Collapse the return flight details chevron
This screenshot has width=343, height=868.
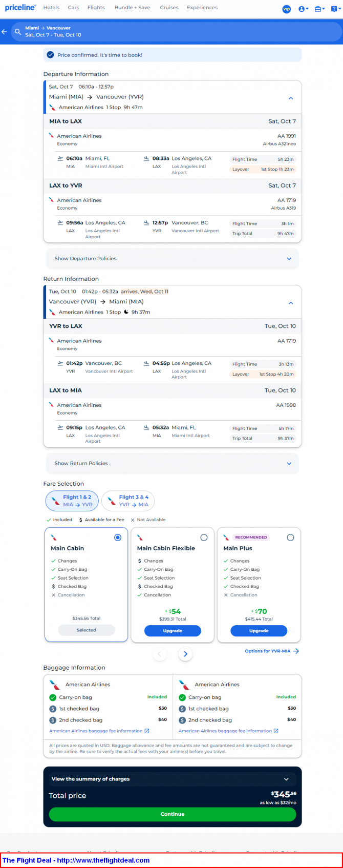291,303
